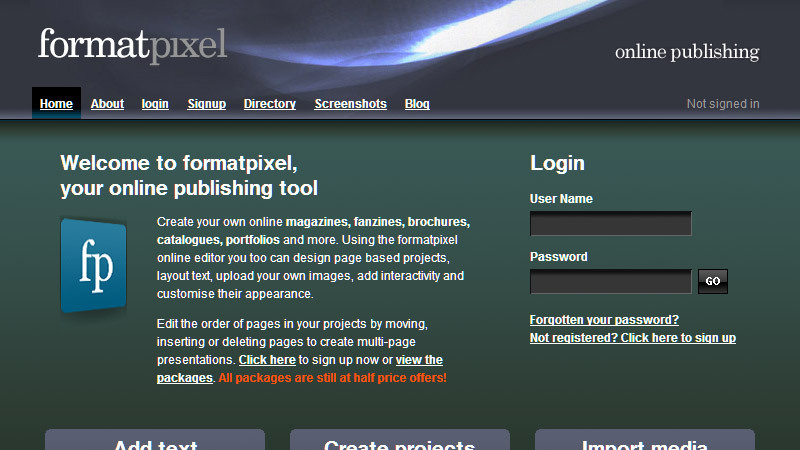Viewport: 800px width, 450px height.
Task: Click the 'Password' field label
Action: pos(559,257)
